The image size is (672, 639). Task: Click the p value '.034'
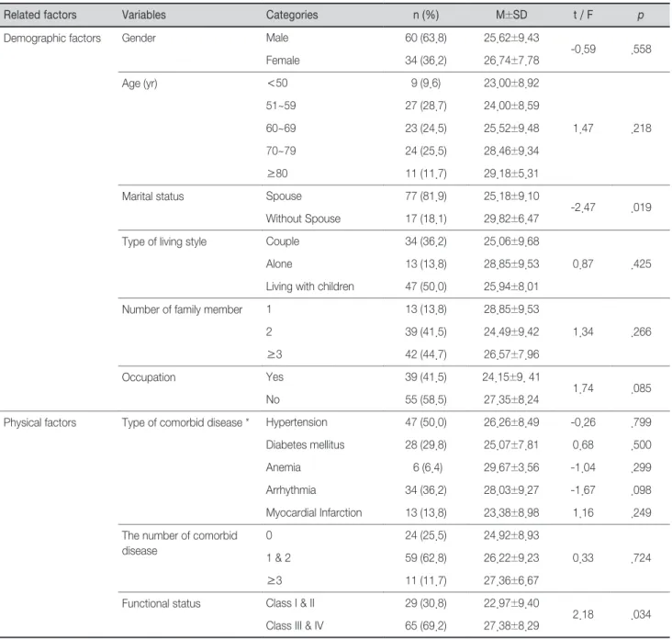[641, 614]
